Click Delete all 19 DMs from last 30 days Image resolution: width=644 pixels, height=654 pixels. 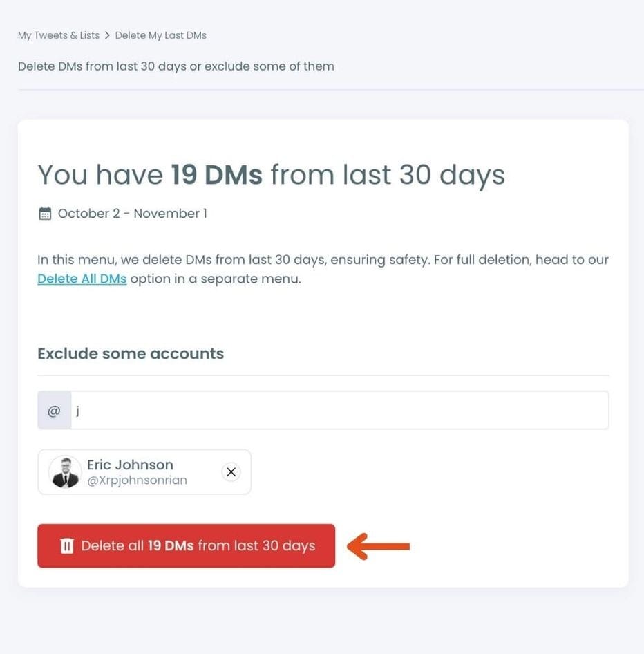(x=185, y=545)
